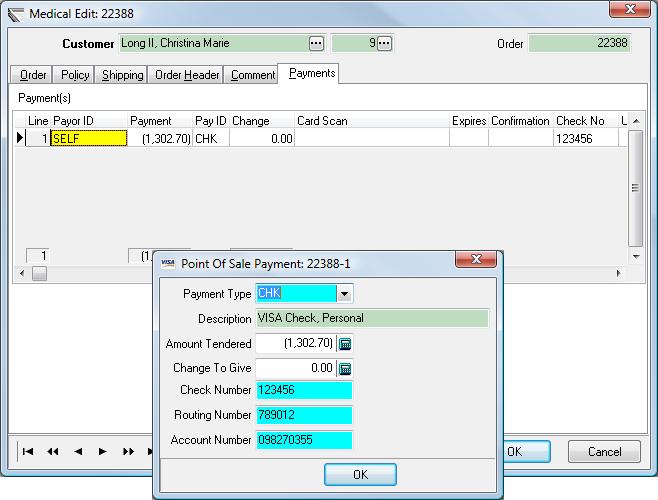Select the row indicator arrow for line 1

[x=20, y=138]
